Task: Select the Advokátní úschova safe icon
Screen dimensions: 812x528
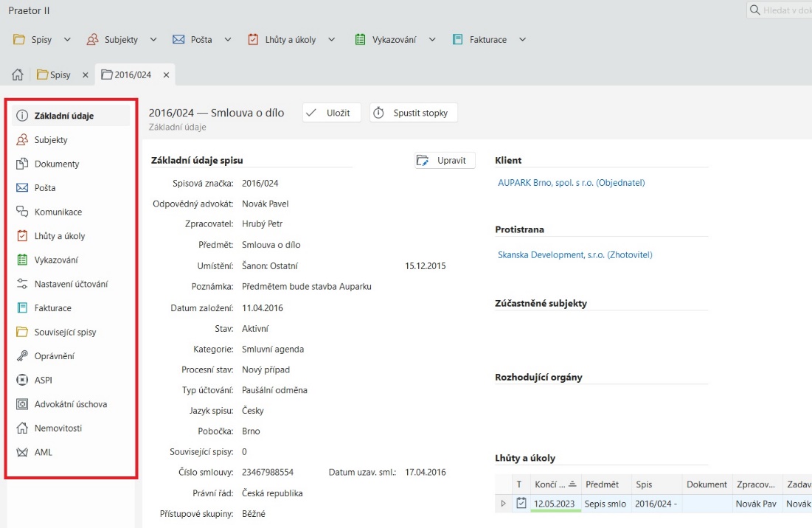Action: tap(22, 404)
